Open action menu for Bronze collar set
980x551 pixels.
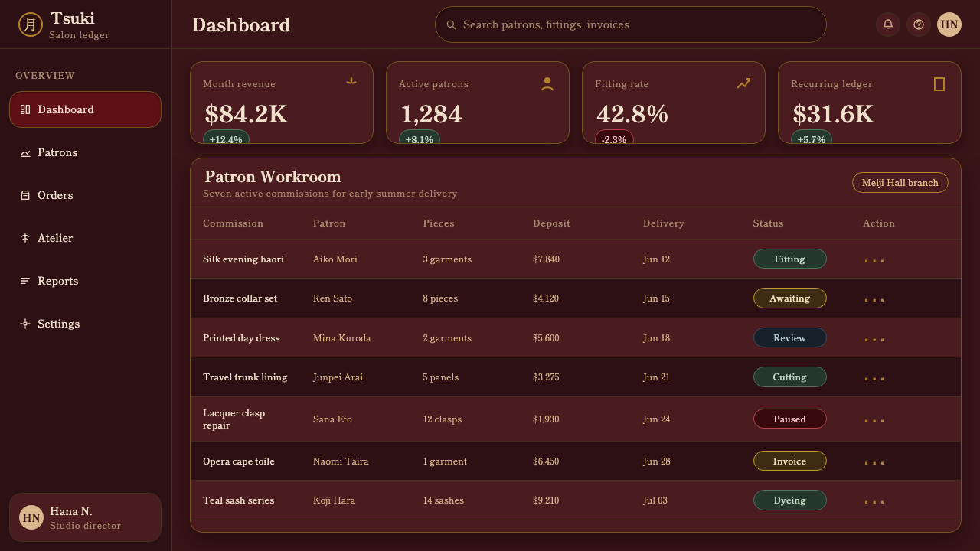(x=874, y=298)
